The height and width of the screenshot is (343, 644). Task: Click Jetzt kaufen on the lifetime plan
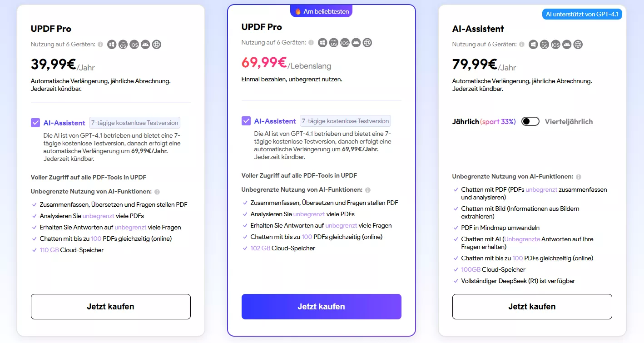point(321,307)
